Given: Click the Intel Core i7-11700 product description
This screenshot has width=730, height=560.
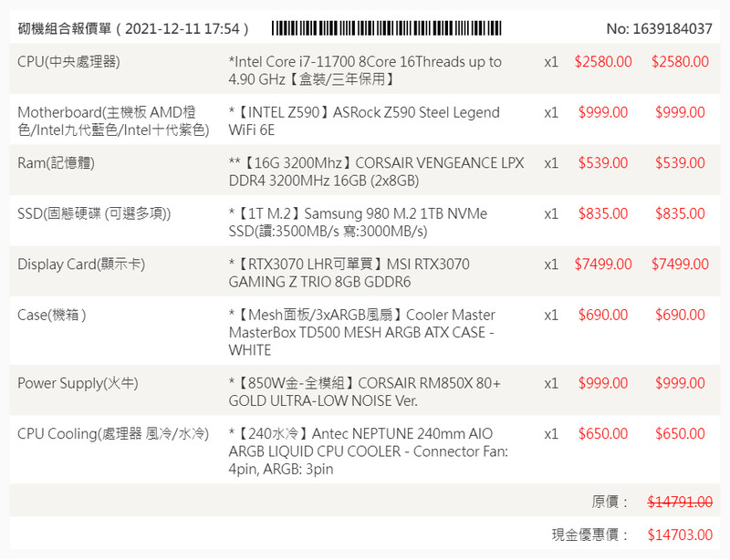Looking at the screenshot, I should click(x=365, y=70).
